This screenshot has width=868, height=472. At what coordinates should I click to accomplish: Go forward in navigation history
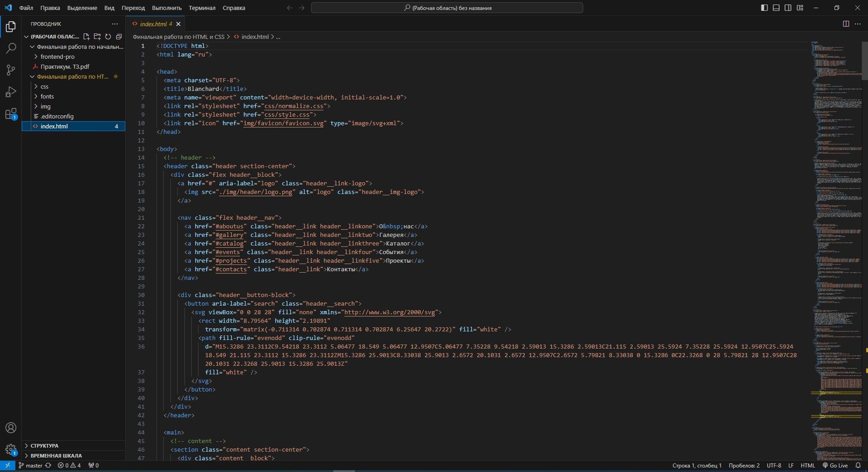(x=302, y=8)
